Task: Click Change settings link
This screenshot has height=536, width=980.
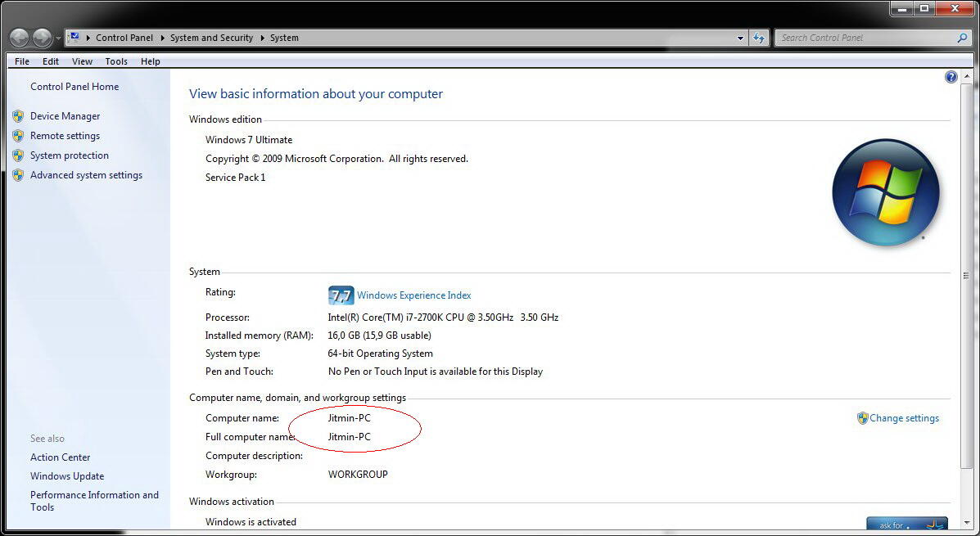Action: [904, 418]
